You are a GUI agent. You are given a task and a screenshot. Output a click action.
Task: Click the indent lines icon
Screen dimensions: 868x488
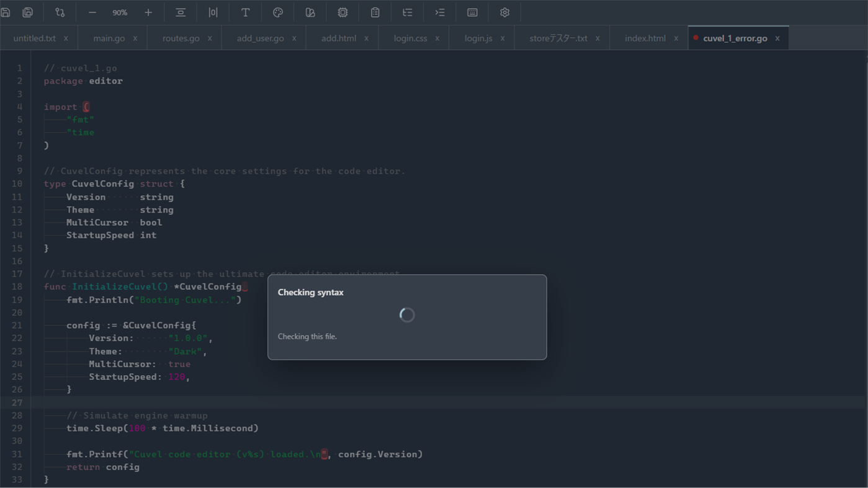(440, 12)
